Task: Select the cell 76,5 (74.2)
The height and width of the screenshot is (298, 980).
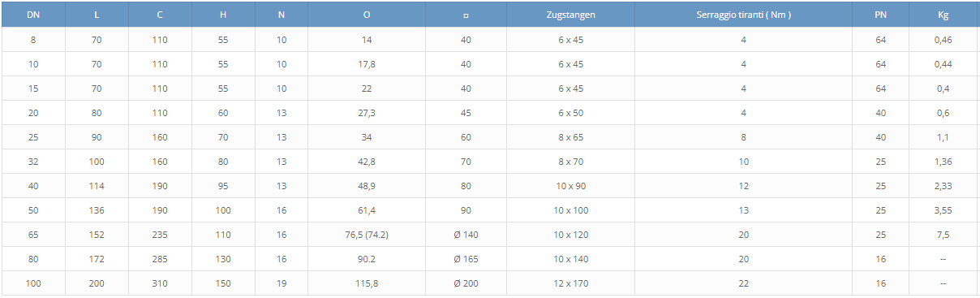Action: (367, 235)
